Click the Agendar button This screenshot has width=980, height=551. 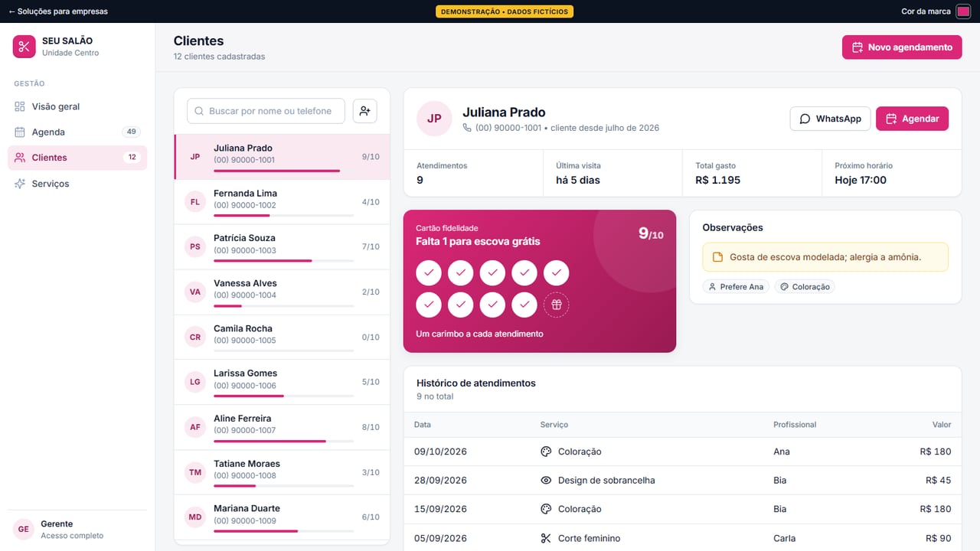click(912, 119)
